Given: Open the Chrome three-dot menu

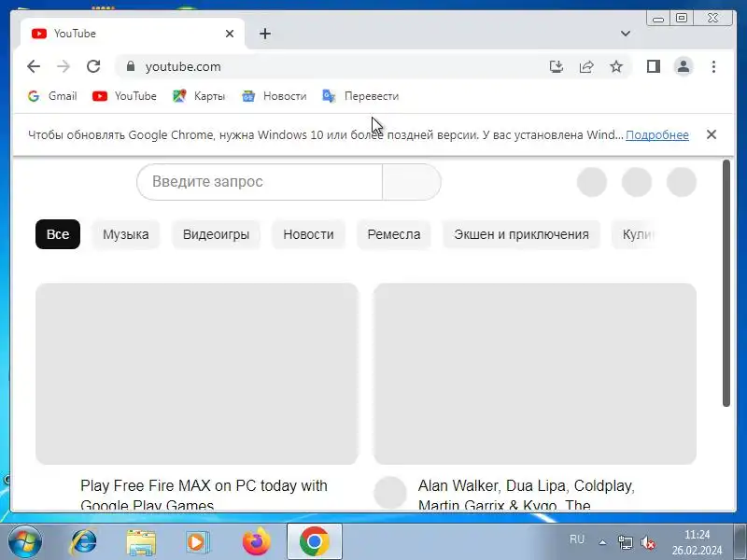Looking at the screenshot, I should tap(713, 66).
